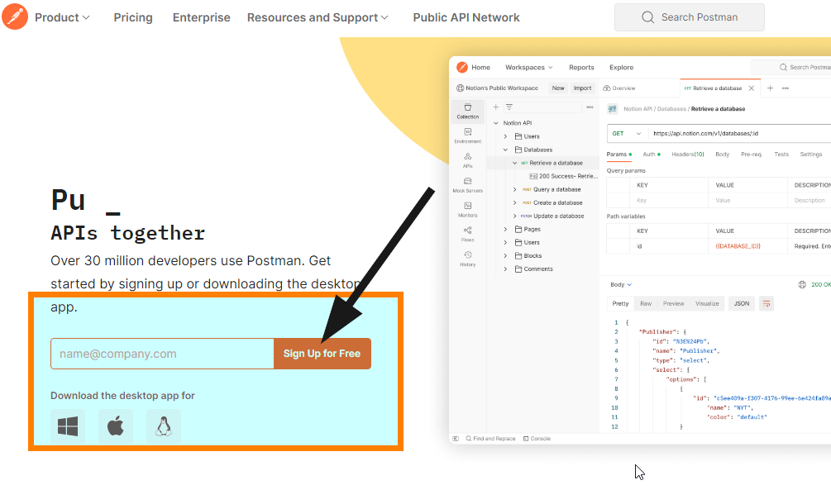This screenshot has height=504, width=831.
Task: Close the Retrieve a database tab
Action: point(752,88)
